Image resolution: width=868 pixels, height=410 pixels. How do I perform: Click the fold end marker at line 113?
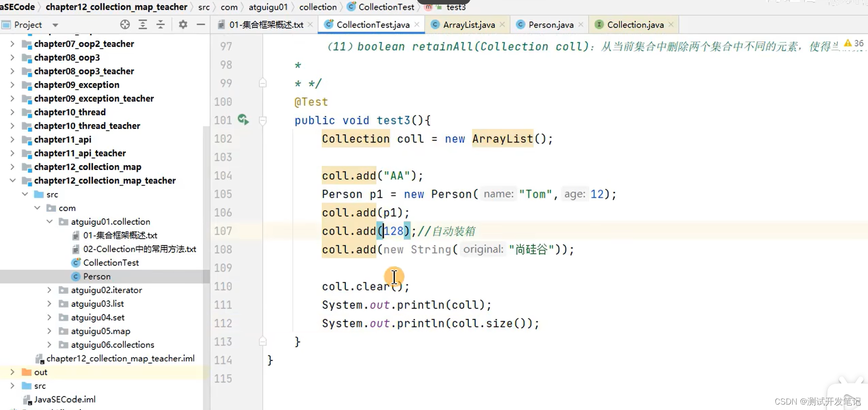(x=263, y=341)
